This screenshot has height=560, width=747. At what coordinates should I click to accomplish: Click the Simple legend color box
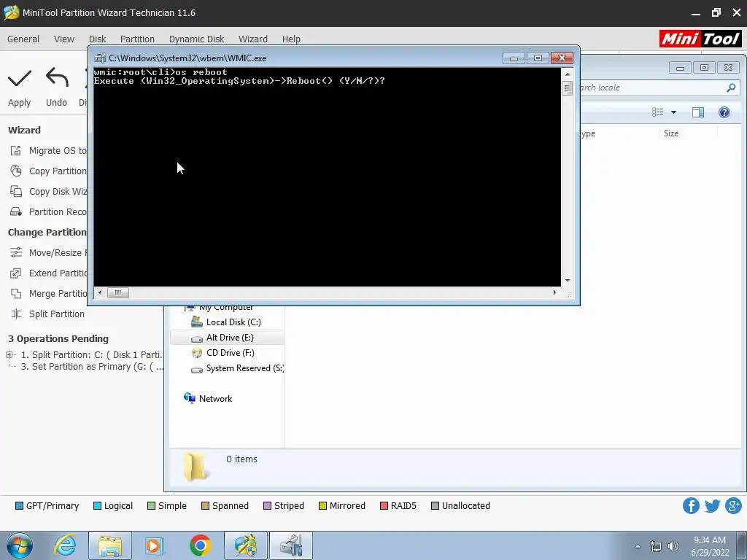[x=152, y=506]
